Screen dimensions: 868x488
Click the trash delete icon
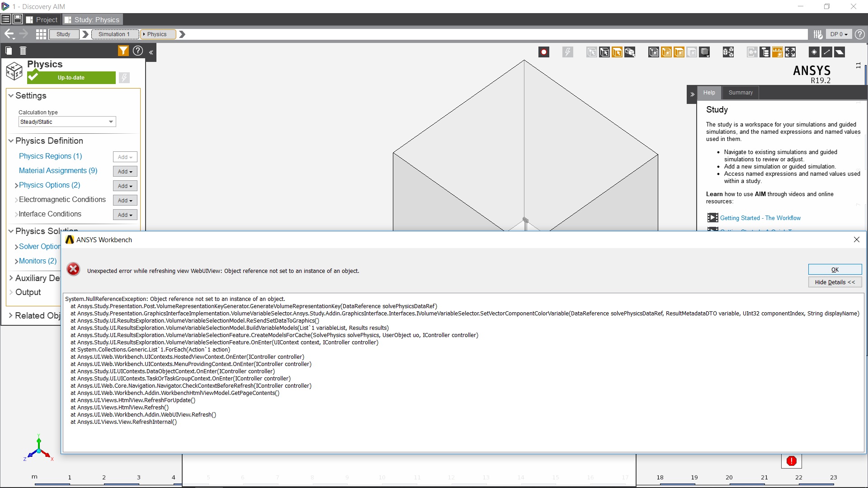tap(23, 51)
